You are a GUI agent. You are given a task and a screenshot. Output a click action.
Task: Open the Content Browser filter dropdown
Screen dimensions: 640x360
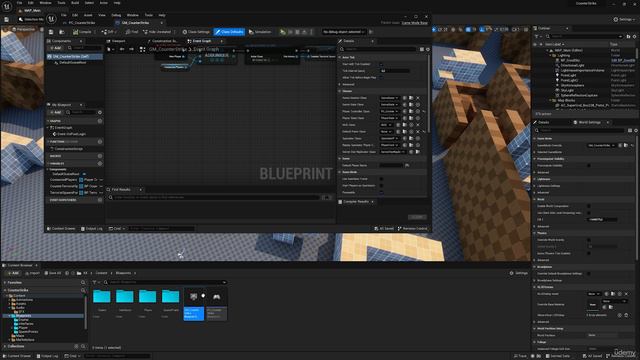[x=95, y=282]
